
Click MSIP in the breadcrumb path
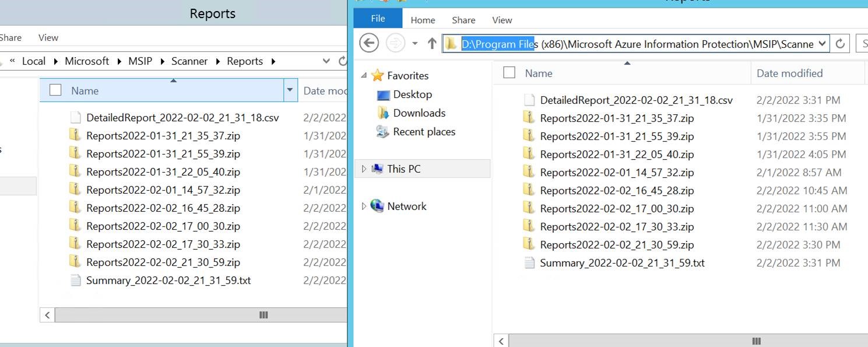(x=140, y=61)
